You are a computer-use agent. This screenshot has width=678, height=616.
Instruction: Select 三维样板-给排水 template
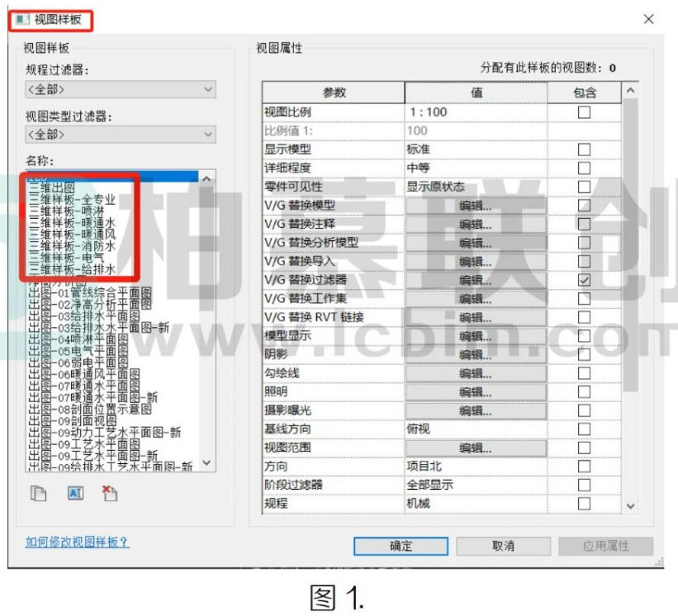pyautogui.click(x=72, y=270)
